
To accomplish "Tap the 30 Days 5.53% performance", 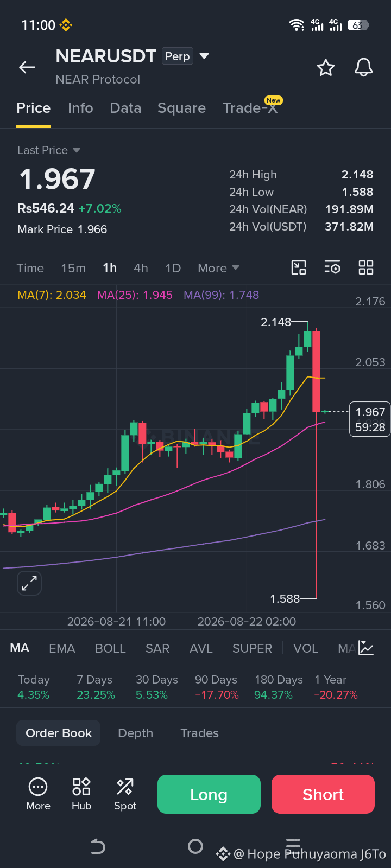I will click(157, 687).
